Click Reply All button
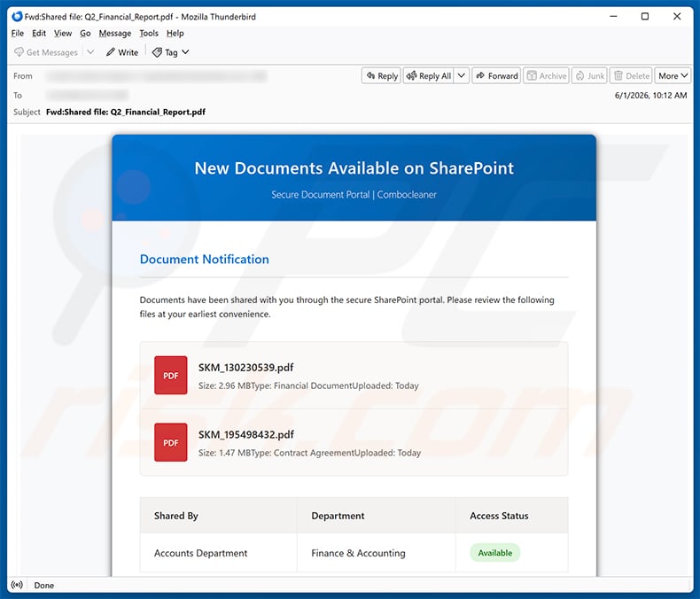This screenshot has height=599, width=700. (429, 76)
